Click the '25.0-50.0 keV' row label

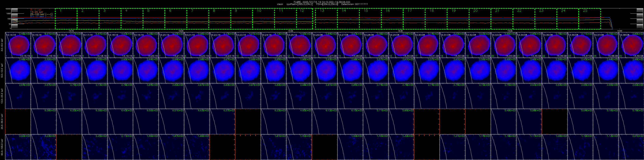(x=2, y=122)
